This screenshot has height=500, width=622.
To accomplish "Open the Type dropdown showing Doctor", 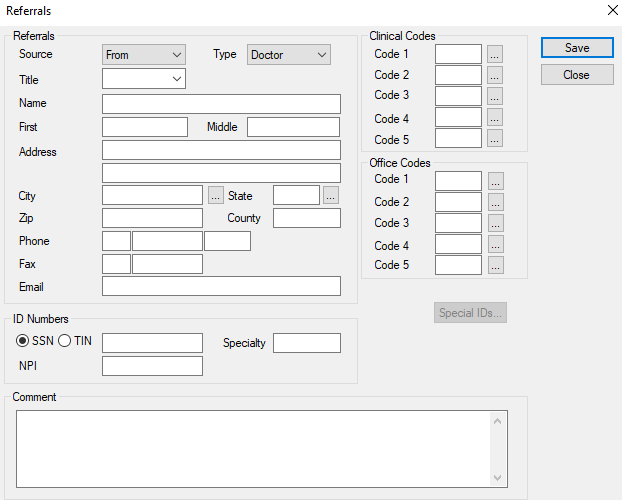I will pyautogui.click(x=288, y=55).
